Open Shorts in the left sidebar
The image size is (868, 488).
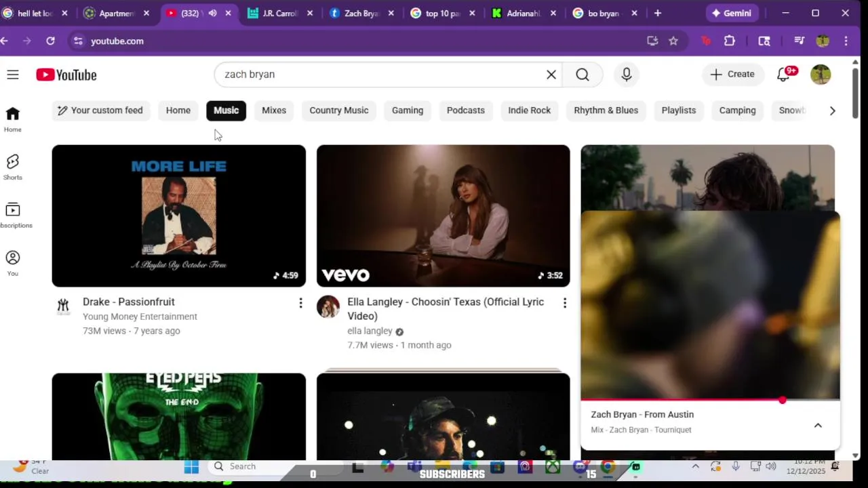[x=12, y=167]
